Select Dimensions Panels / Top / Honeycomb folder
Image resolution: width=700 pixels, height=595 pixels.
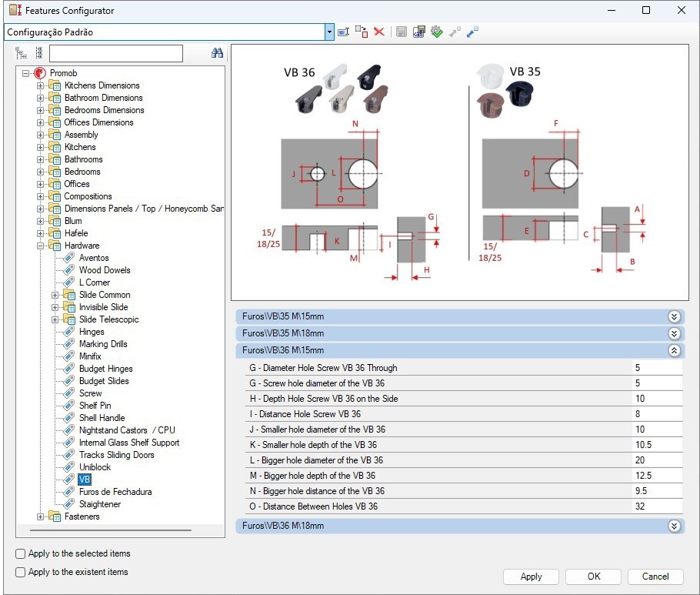[x=144, y=209]
